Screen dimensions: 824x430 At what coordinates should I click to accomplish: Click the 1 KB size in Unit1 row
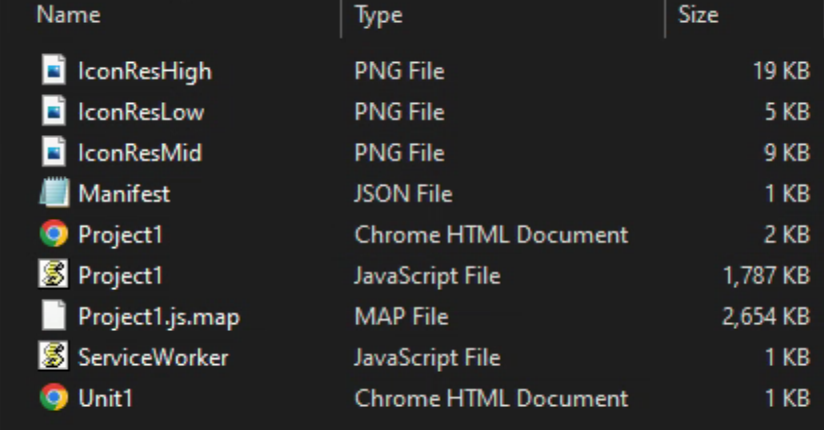[x=787, y=398]
